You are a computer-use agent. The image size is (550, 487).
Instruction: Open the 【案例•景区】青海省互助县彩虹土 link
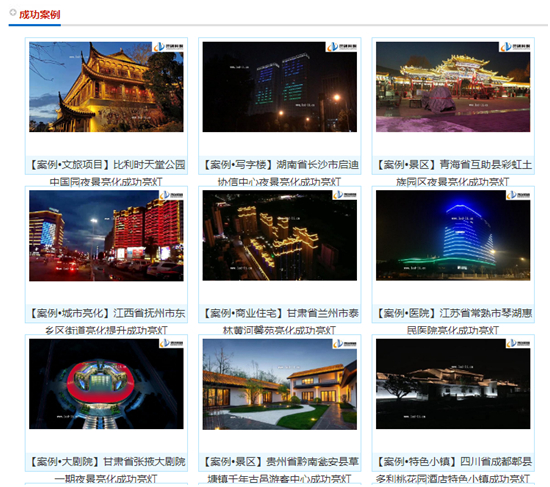pyautogui.click(x=453, y=165)
